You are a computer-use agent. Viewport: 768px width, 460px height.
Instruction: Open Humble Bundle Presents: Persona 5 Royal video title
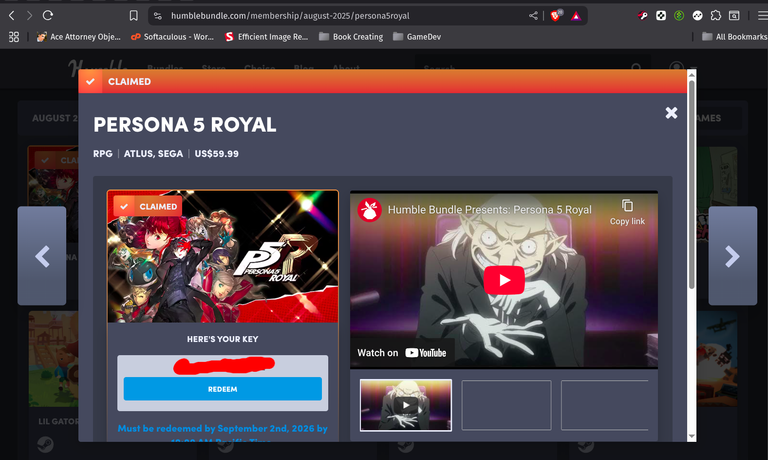click(x=490, y=210)
